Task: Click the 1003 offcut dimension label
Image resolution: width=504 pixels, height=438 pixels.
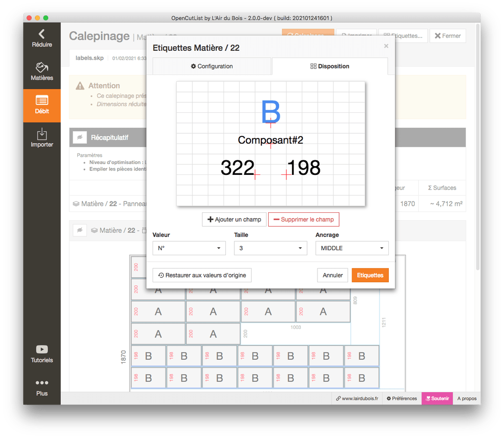Action: point(296,327)
